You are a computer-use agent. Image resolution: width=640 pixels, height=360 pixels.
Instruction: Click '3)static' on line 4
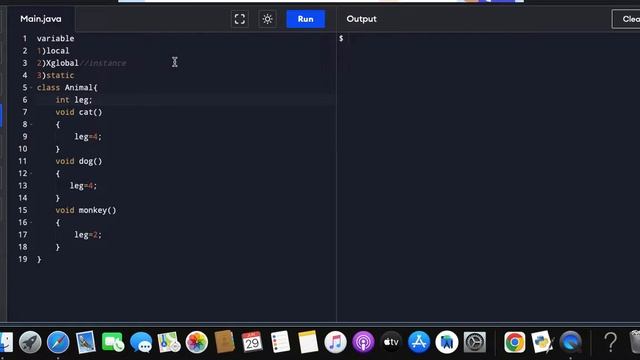(x=56, y=75)
